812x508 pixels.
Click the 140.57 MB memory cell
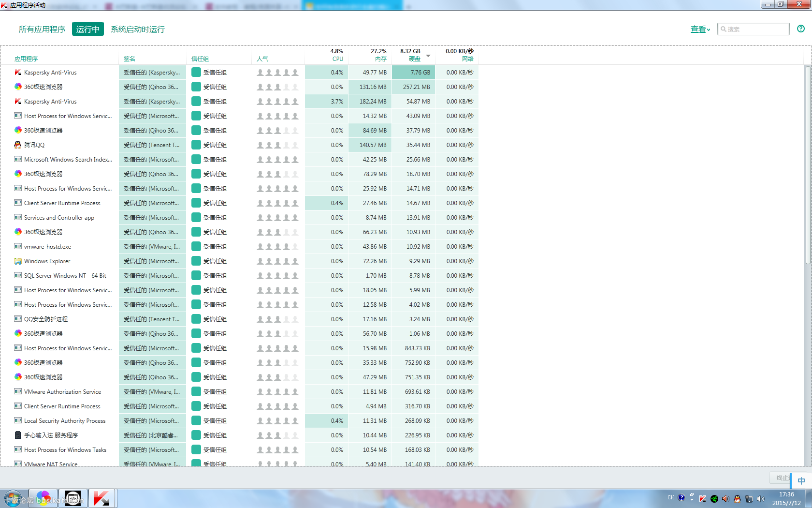370,145
